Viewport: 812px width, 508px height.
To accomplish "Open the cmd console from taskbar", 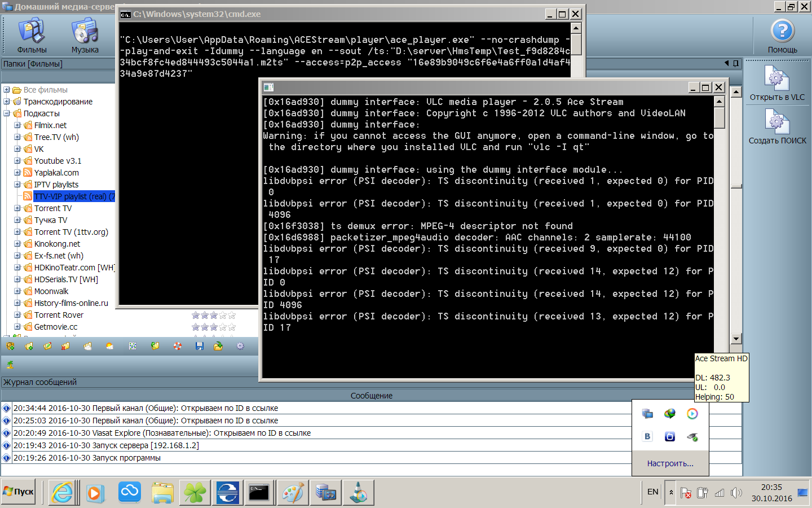I will [259, 493].
